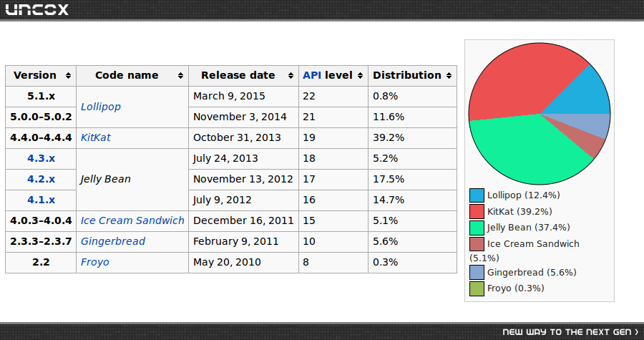Click the UNCOX logo

[36, 9]
